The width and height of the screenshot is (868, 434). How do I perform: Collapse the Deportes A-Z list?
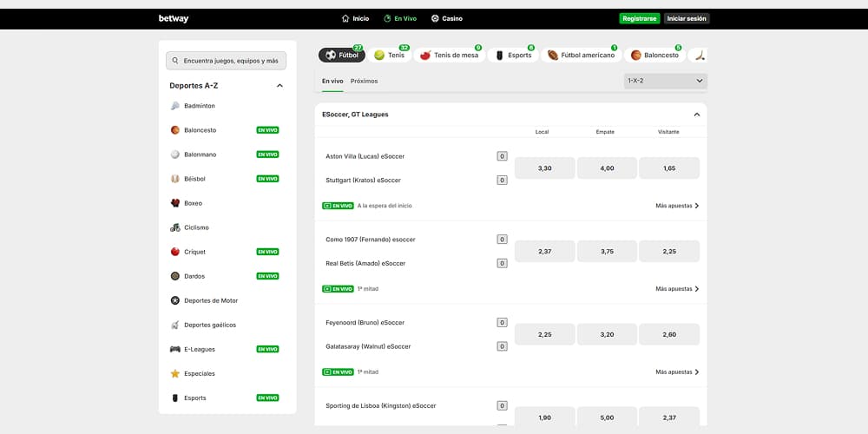tap(279, 86)
